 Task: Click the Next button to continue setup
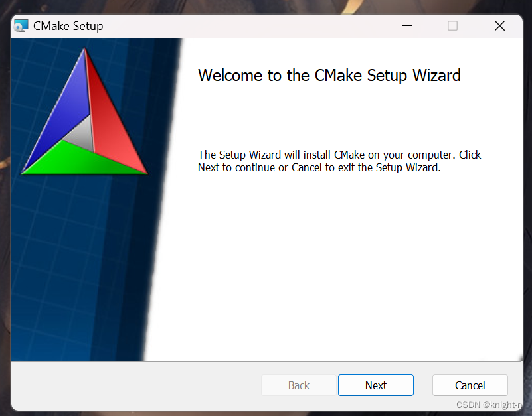pos(375,385)
